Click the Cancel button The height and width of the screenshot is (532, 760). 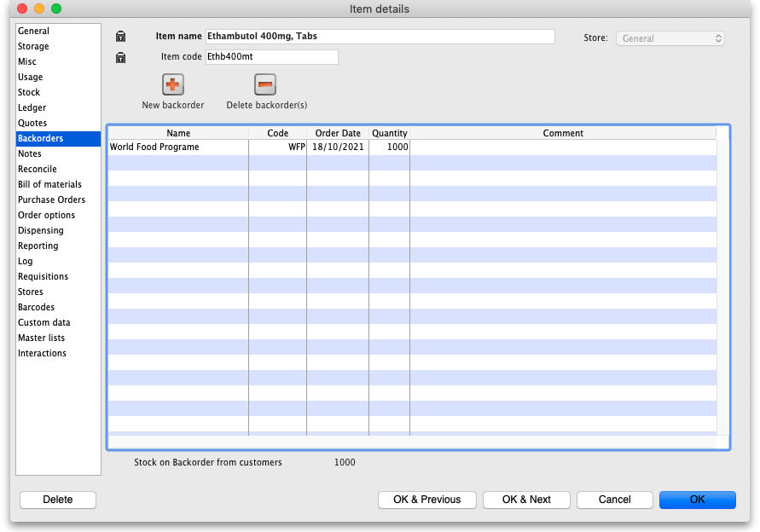tap(614, 500)
